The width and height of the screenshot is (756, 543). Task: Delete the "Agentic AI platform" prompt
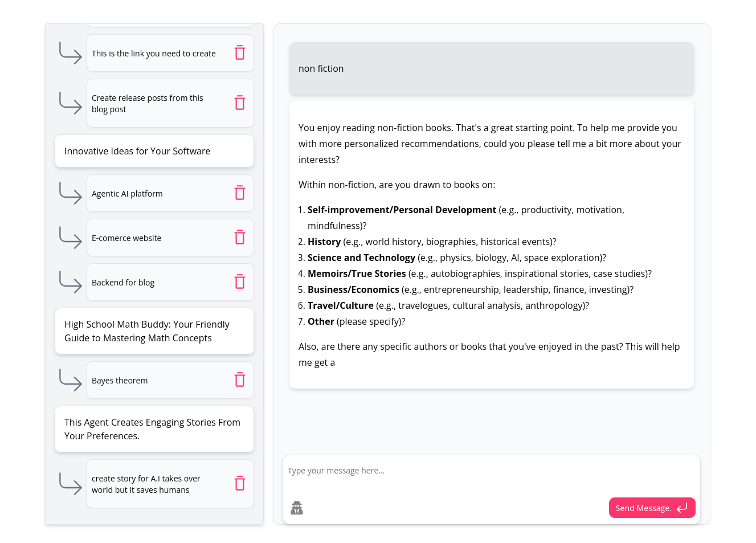240,193
